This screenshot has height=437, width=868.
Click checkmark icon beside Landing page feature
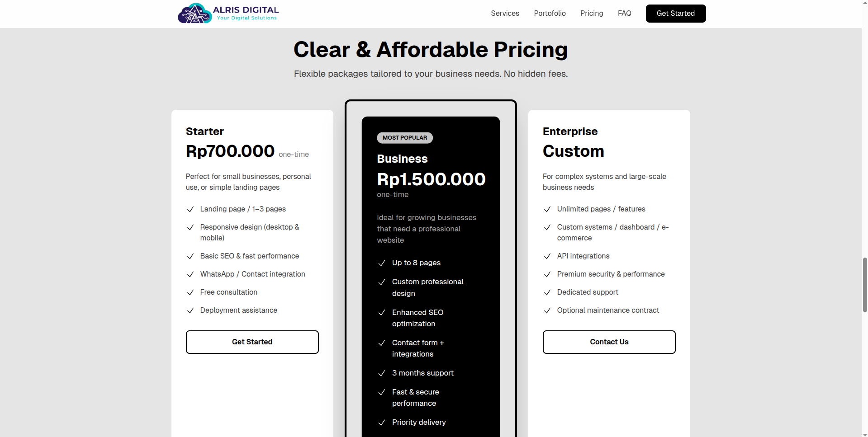tap(190, 209)
